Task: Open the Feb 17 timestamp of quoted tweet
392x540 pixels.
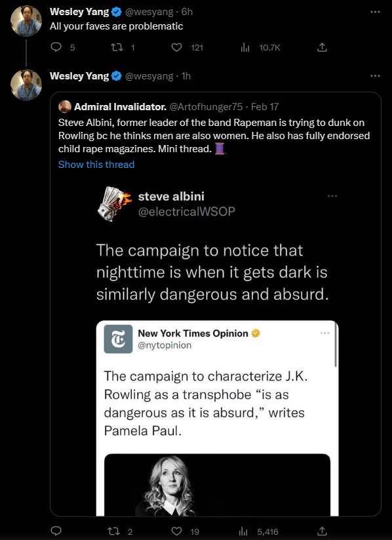Action: tap(265, 107)
